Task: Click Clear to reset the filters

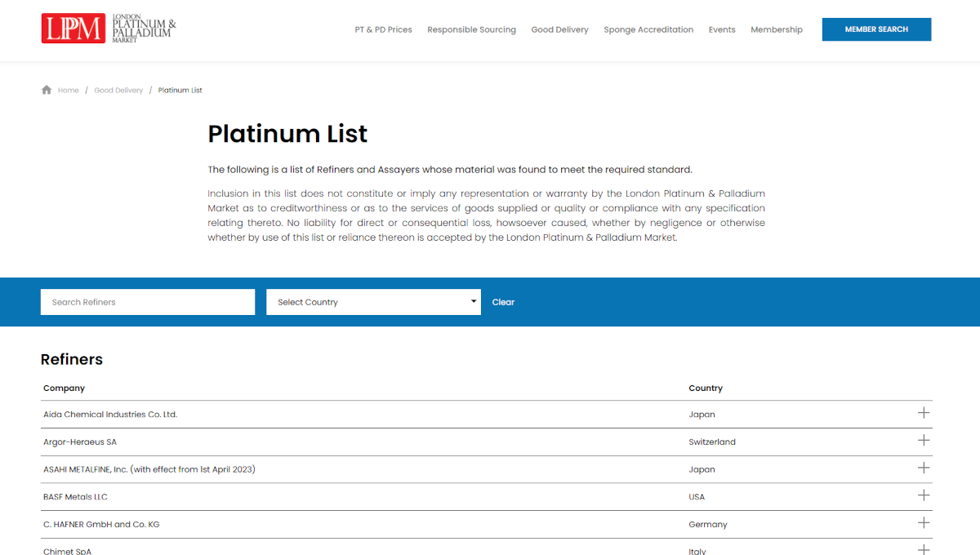Action: (x=503, y=302)
